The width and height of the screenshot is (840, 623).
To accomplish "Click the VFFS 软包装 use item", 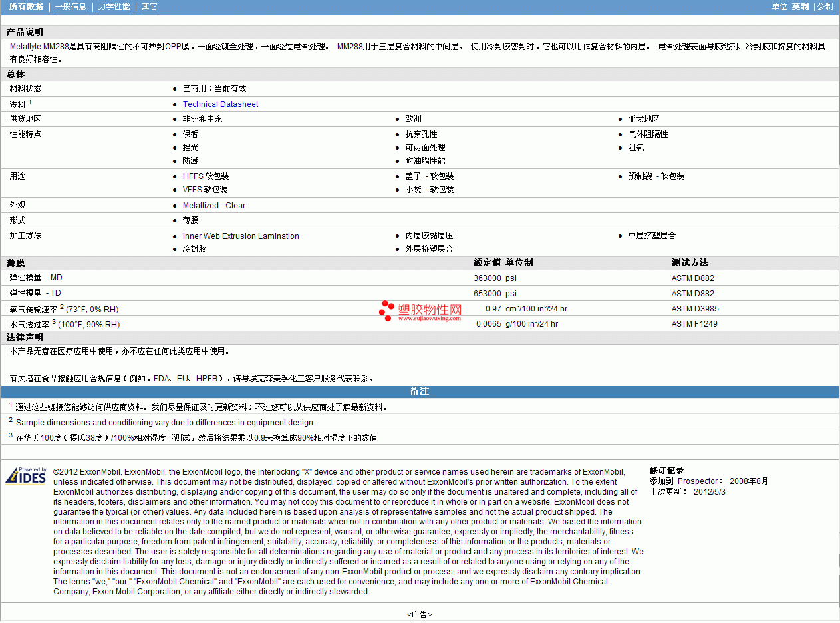I will pyautogui.click(x=206, y=190).
